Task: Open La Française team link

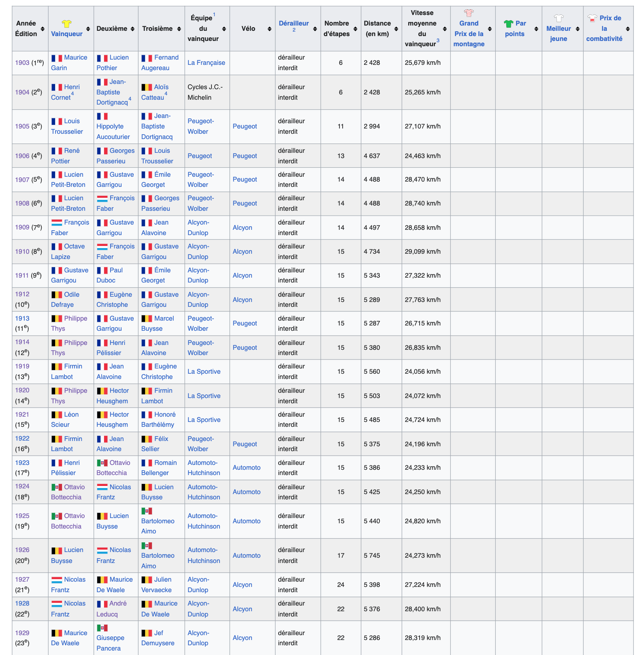Action: tap(206, 63)
